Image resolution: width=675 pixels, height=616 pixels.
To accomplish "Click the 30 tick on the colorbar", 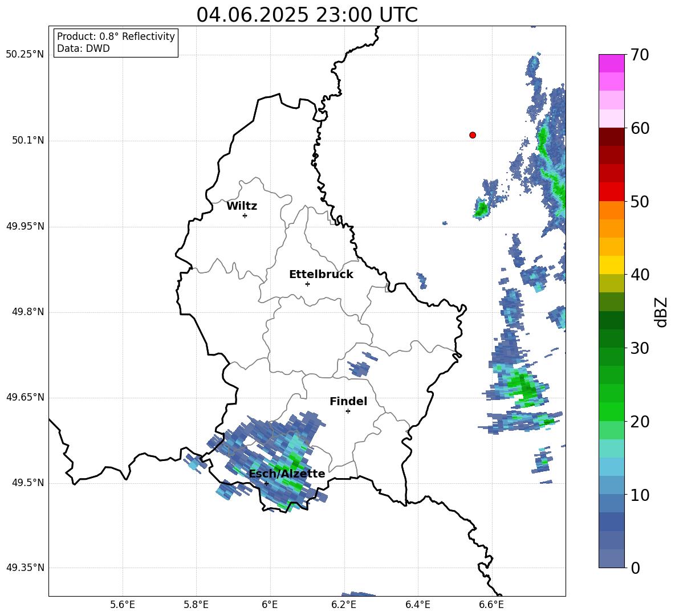I will 640,348.
